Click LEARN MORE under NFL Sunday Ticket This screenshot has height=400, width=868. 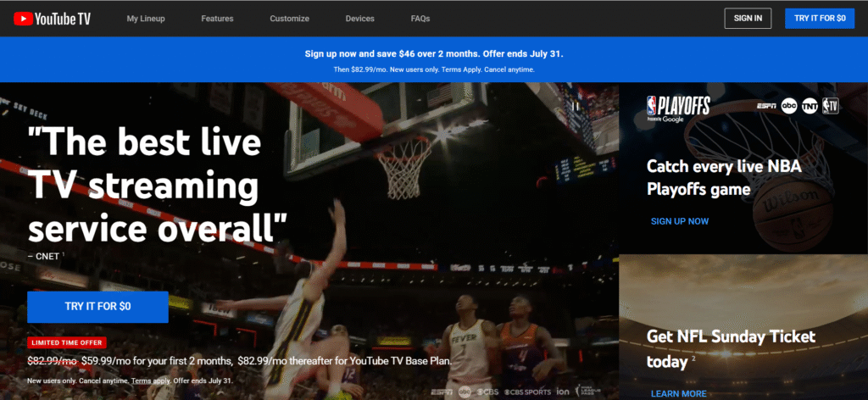(x=679, y=394)
